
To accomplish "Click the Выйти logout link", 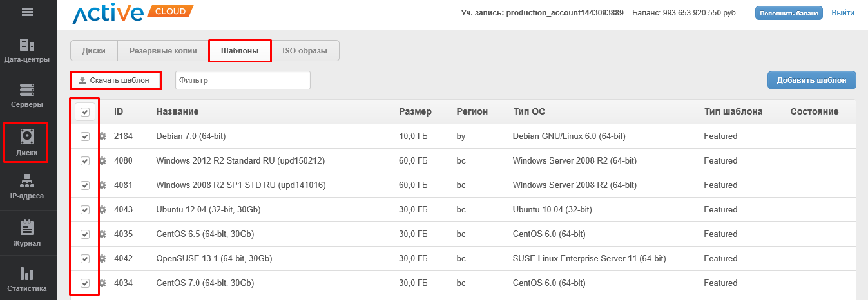I will pos(842,13).
